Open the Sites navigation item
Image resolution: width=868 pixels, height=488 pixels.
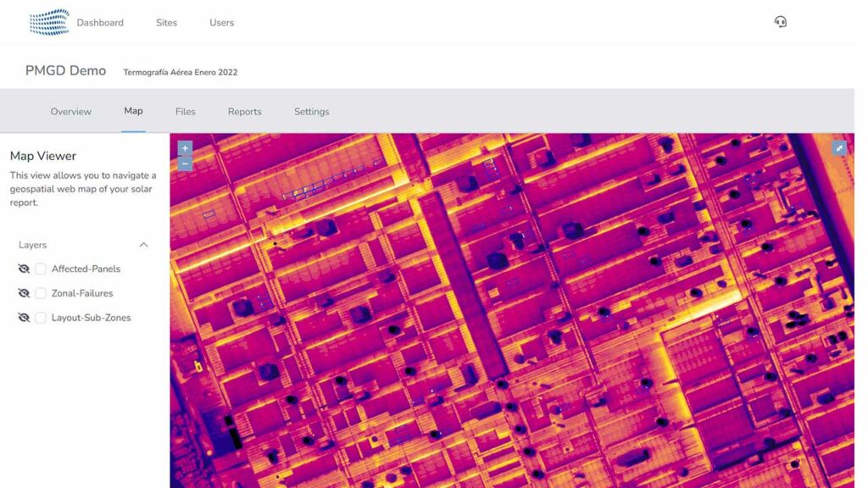[x=166, y=22]
